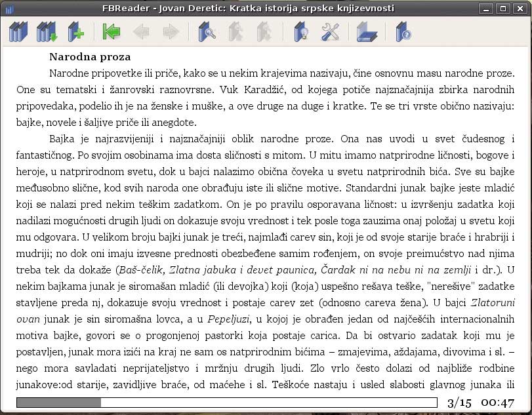The image size is (532, 415).
Task: Rotate text with the book rotation icon
Action: tap(367, 32)
